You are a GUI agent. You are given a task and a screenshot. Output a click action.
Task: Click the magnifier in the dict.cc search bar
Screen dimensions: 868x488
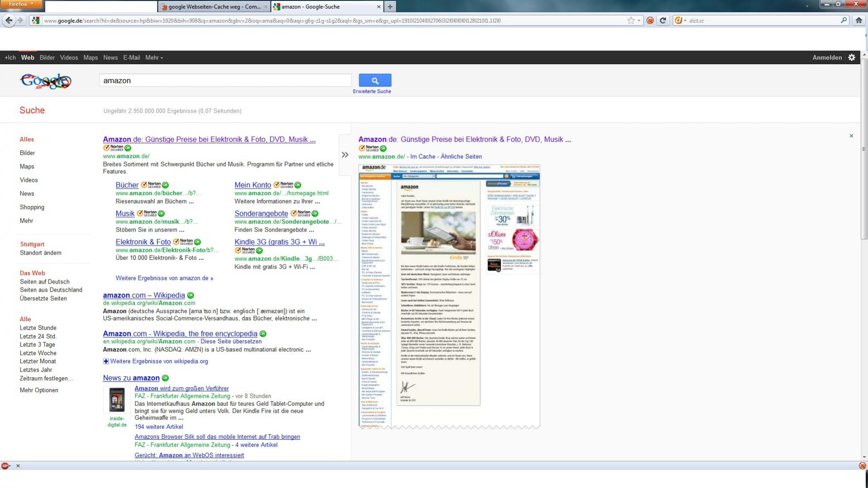click(844, 20)
